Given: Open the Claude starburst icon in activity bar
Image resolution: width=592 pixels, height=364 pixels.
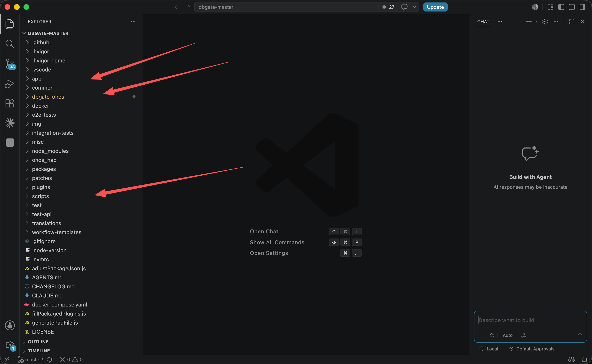Looking at the screenshot, I should [x=10, y=123].
